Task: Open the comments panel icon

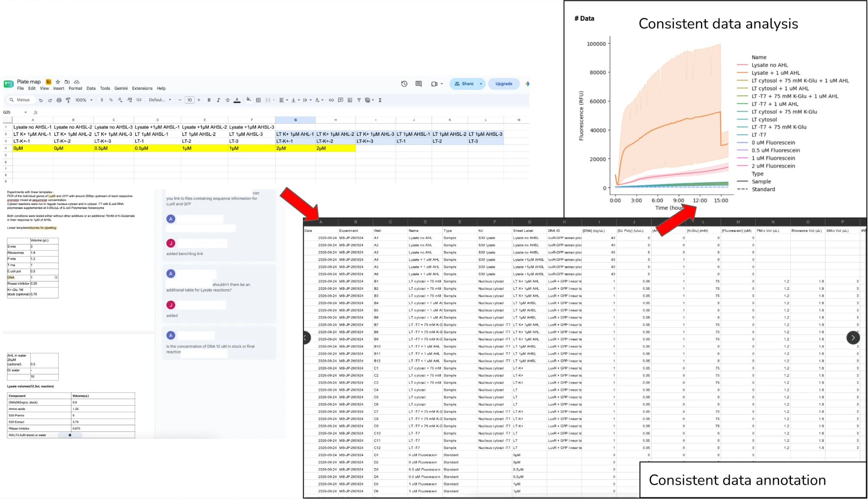Action: (418, 84)
